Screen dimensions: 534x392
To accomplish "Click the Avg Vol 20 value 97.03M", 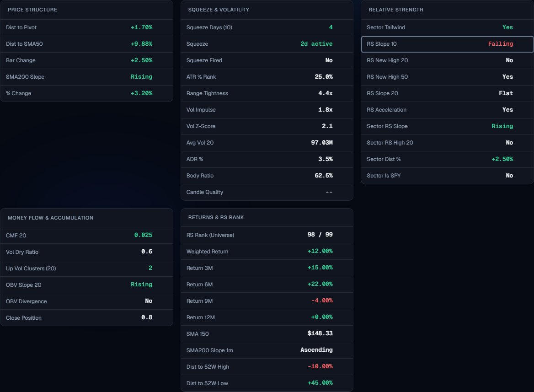I will 321,143.
